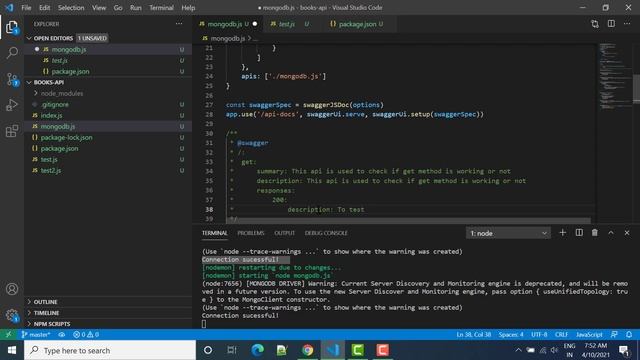Open Explorer more actions ellipsis
Image resolution: width=640 pixels, height=360 pixels.
click(179, 24)
